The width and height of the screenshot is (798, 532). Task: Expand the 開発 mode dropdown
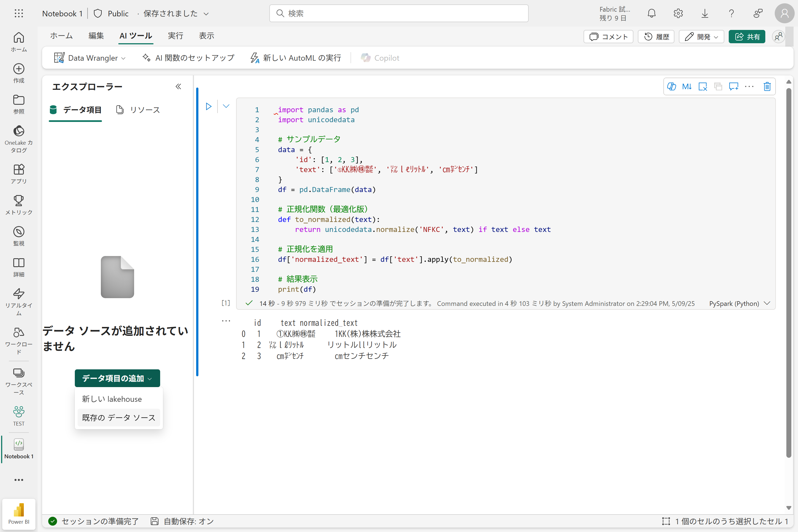pyautogui.click(x=701, y=37)
